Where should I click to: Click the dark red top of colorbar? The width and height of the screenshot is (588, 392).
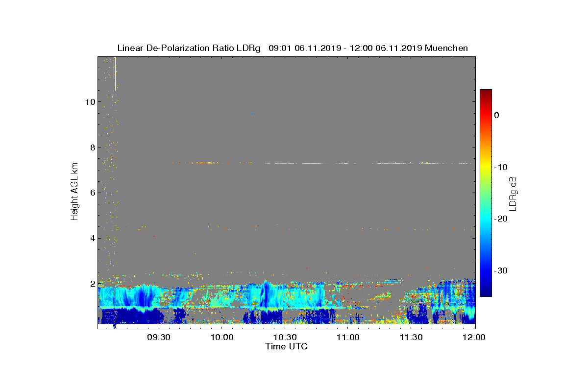[x=486, y=92]
